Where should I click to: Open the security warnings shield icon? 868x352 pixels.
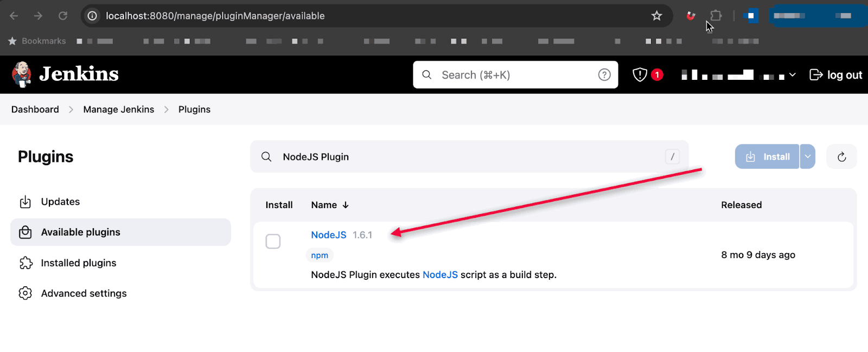(640, 74)
